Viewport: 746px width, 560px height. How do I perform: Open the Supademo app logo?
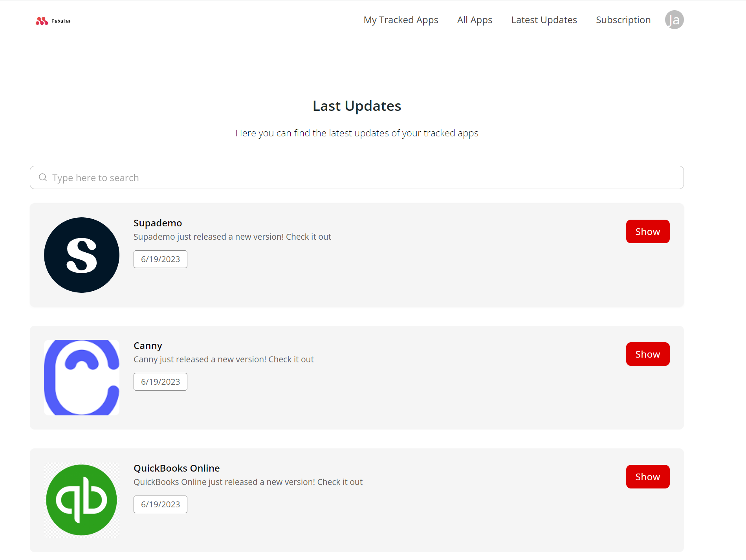coord(82,255)
